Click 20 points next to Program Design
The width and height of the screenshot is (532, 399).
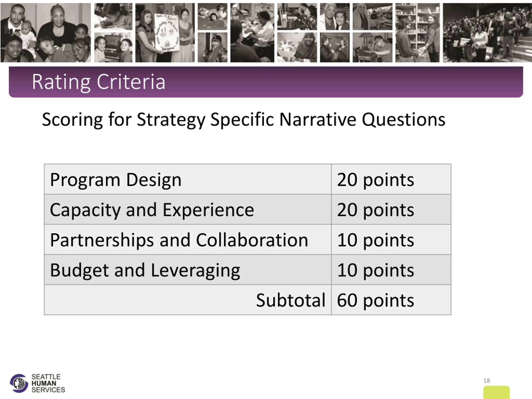(x=376, y=180)
